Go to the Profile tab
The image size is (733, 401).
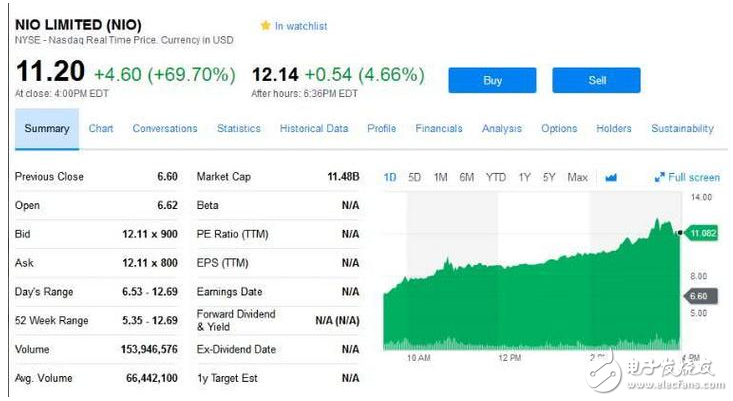coord(381,129)
